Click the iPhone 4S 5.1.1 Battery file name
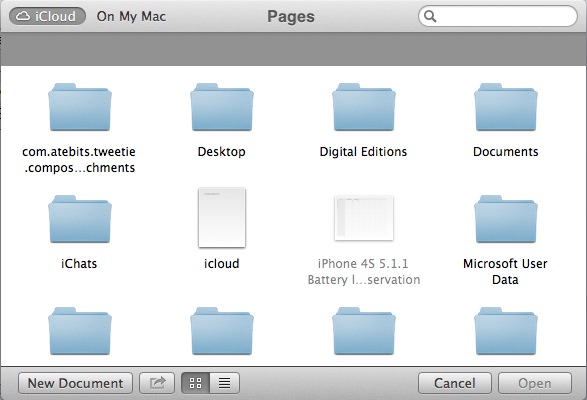Screen dimensions: 587x400 tap(364, 272)
